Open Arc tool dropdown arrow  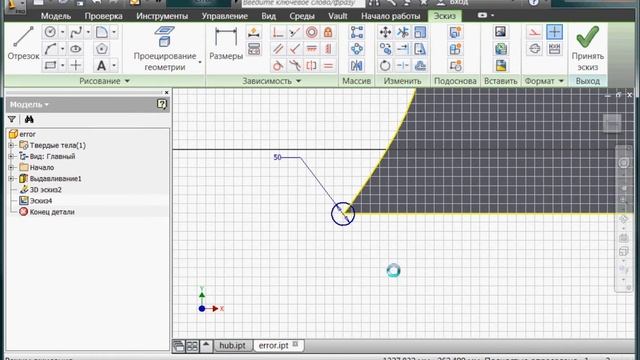pyautogui.click(x=62, y=49)
